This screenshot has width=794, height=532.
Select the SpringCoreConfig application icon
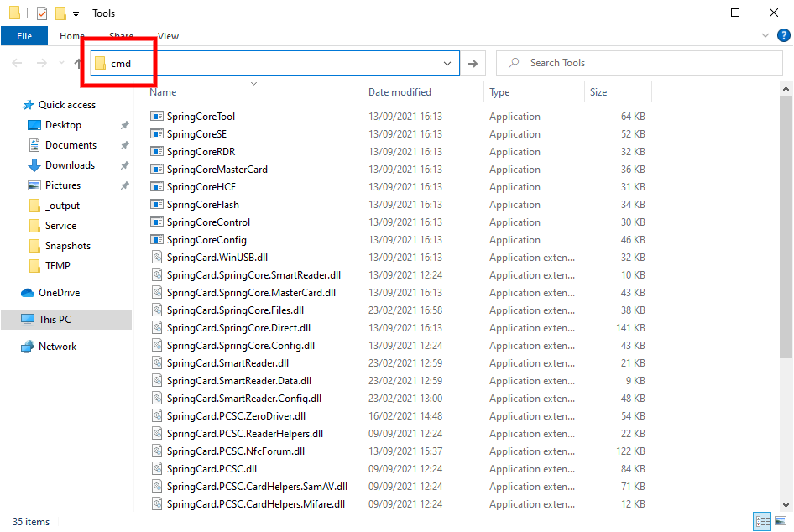(157, 240)
